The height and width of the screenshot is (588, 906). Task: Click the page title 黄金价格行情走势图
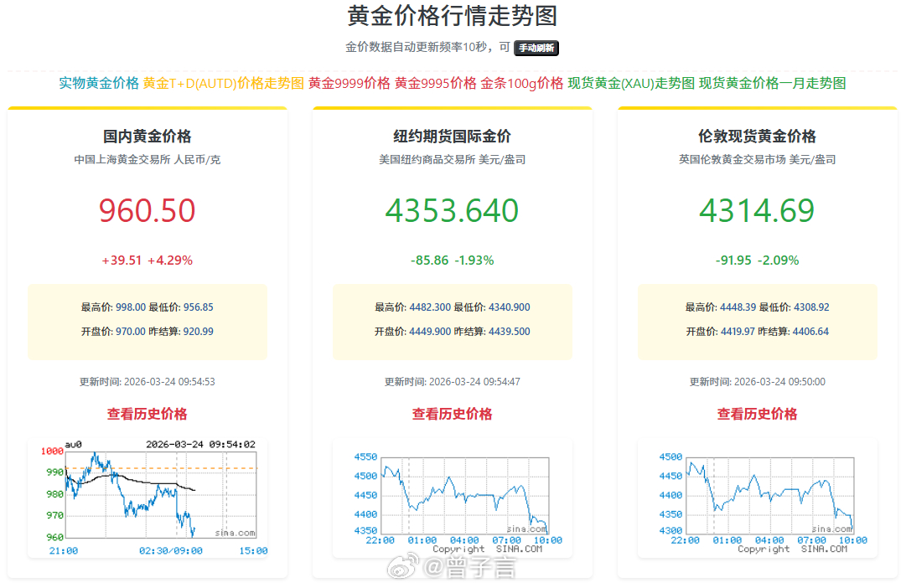tap(453, 16)
